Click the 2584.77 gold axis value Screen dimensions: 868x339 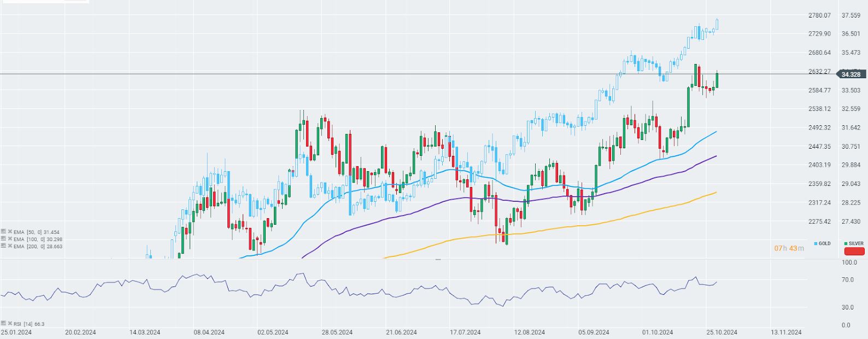point(819,90)
